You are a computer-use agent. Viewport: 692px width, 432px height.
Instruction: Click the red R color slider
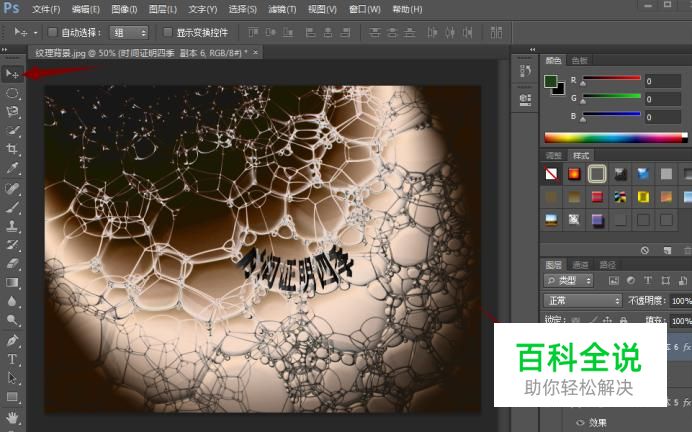pos(612,78)
